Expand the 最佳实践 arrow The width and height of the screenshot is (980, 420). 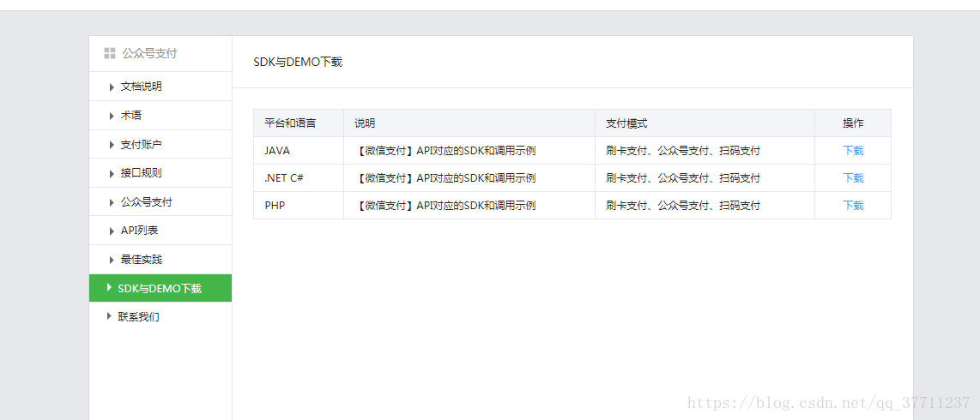[112, 260]
